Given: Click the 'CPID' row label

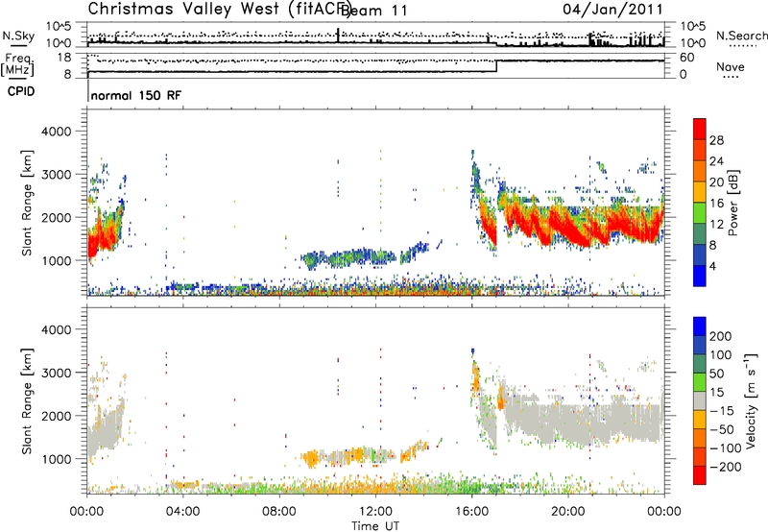Looking at the screenshot, I should pos(21,91).
